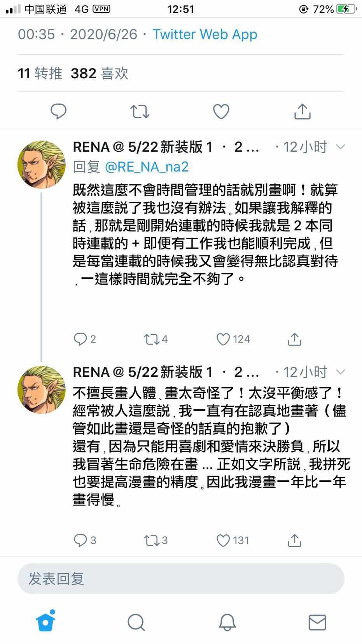The width and height of the screenshot is (362, 644).
Task: Open RENA's avatar on the second reply
Action: coord(41,390)
